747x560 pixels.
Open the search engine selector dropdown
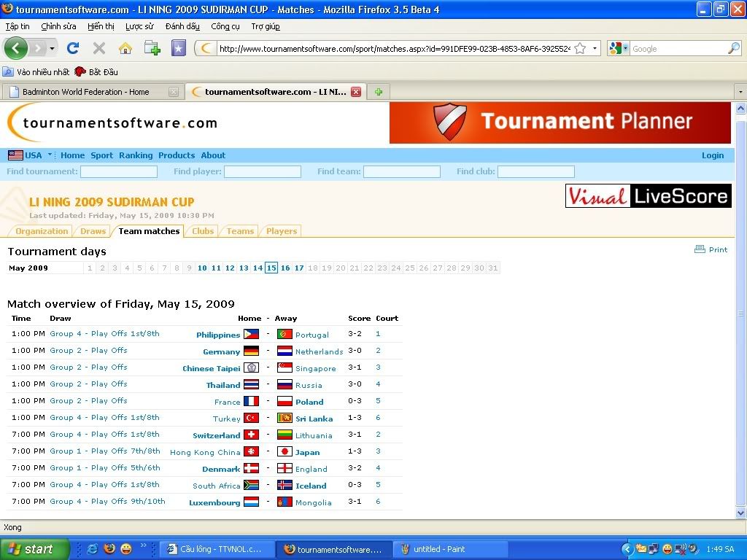625,48
